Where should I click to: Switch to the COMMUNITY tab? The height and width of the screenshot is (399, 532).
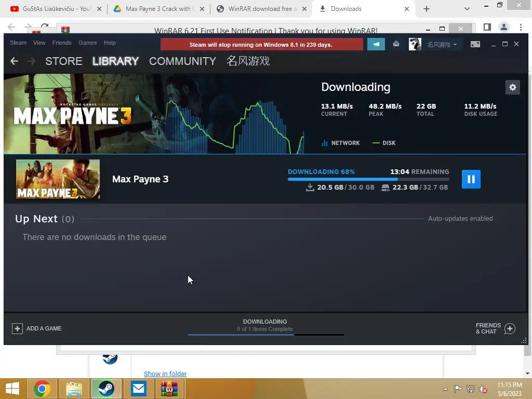pyautogui.click(x=182, y=61)
